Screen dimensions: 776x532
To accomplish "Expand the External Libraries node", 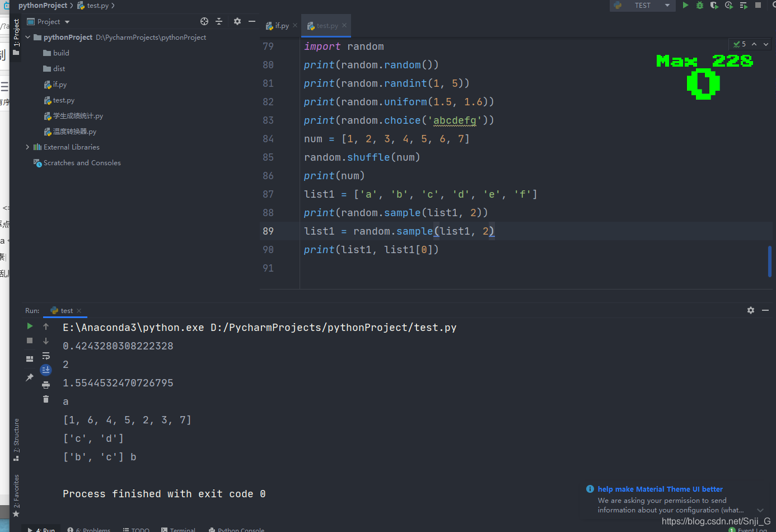I will click(x=27, y=147).
